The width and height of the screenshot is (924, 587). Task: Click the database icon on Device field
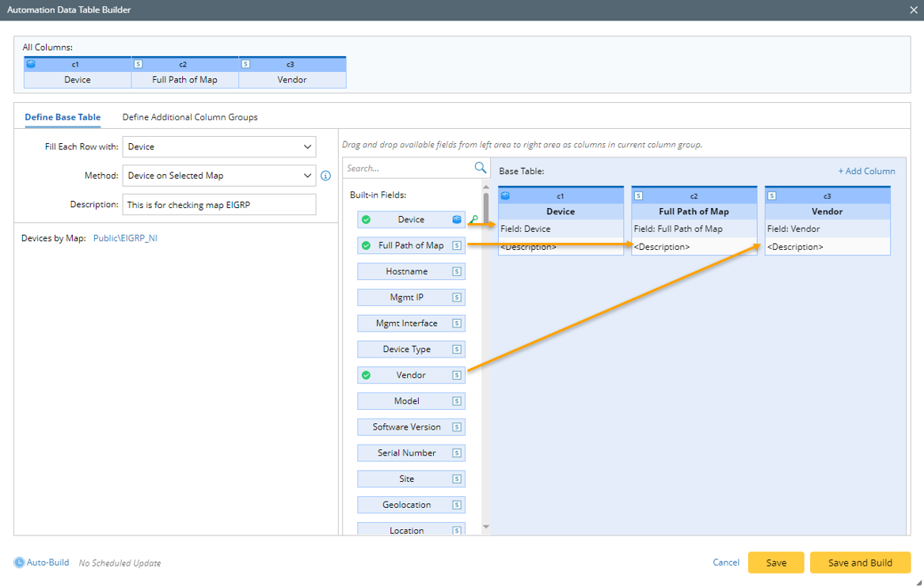(x=457, y=220)
